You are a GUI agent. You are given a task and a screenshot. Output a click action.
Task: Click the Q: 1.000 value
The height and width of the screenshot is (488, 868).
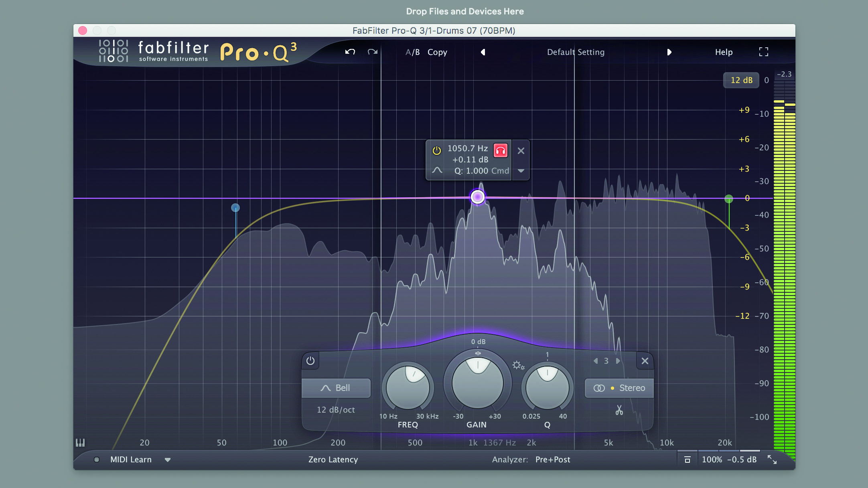[471, 171]
